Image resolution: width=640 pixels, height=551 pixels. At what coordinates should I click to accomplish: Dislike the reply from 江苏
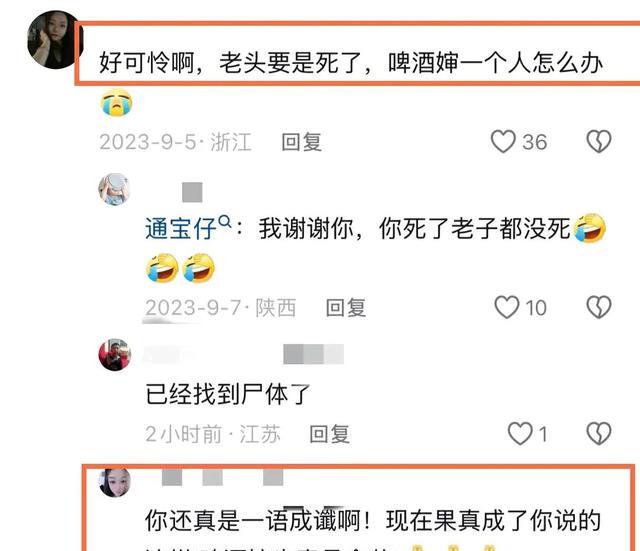tap(599, 433)
